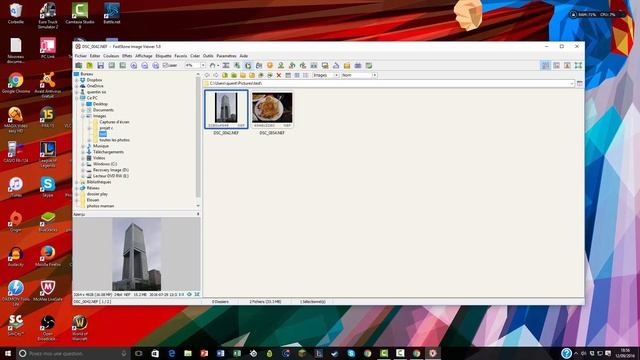Open the Affichage menu
This screenshot has width=640, height=360.
click(144, 56)
